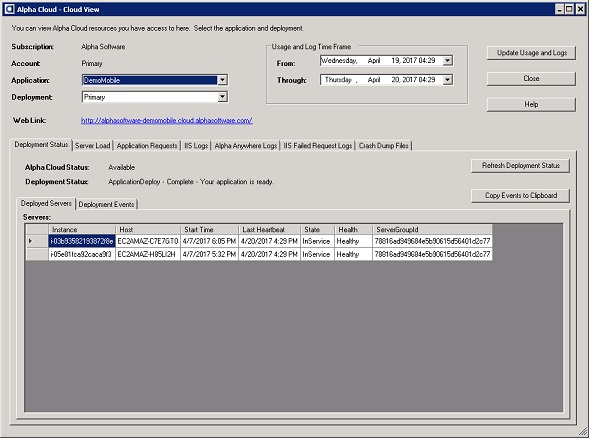Click row selector arrow of first server row
589x438 pixels.
pos(37,241)
